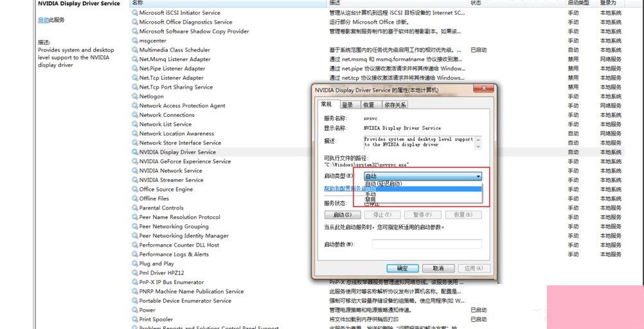This screenshot has height=329, width=644.
Task: Click the gear icon beside Network List Service
Action: pyautogui.click(x=135, y=124)
